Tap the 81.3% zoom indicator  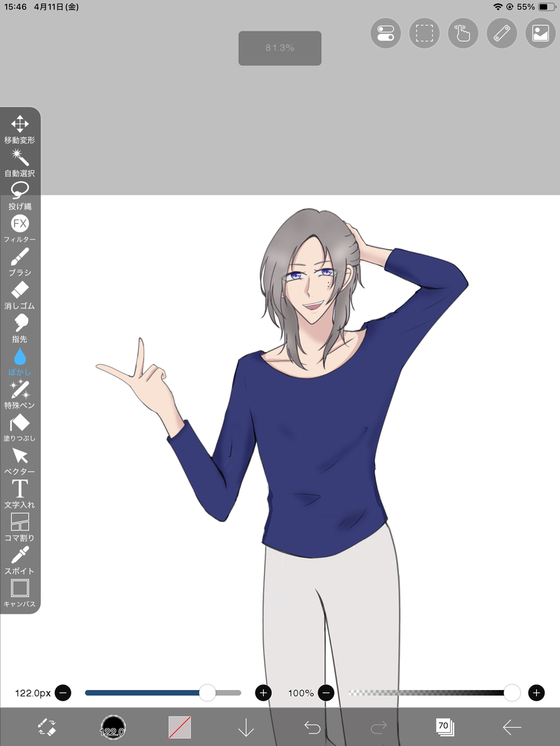click(x=280, y=48)
